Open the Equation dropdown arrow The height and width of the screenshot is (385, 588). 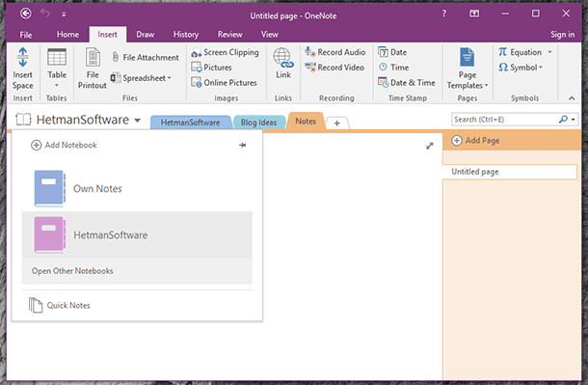(549, 52)
